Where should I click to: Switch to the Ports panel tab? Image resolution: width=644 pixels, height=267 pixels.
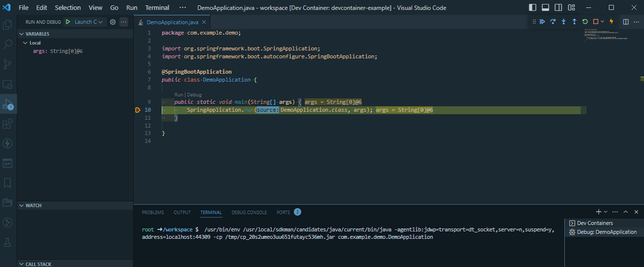tap(283, 212)
